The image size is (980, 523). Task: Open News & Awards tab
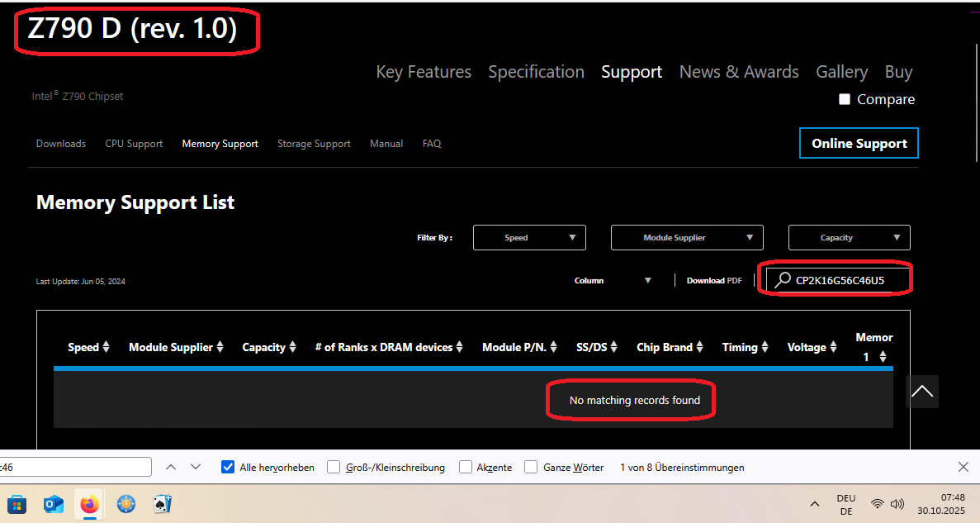(x=739, y=72)
